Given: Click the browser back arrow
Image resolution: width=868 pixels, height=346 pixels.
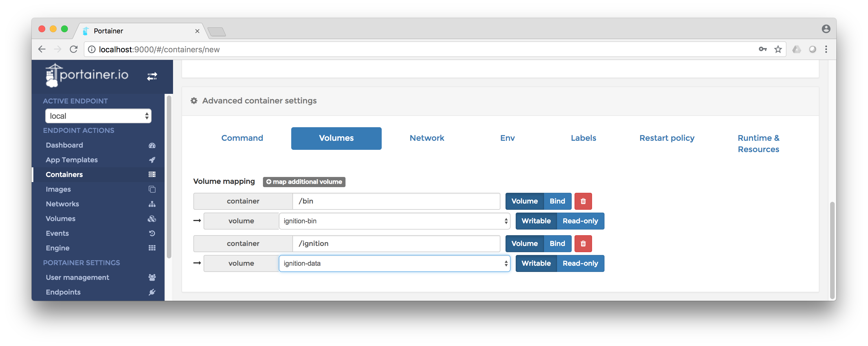Looking at the screenshot, I should coord(42,49).
